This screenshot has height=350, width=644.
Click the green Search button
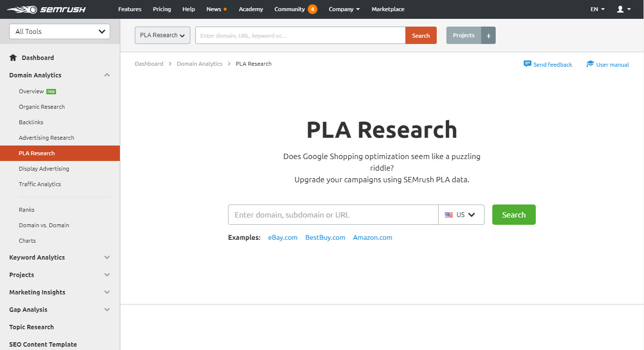tap(514, 215)
